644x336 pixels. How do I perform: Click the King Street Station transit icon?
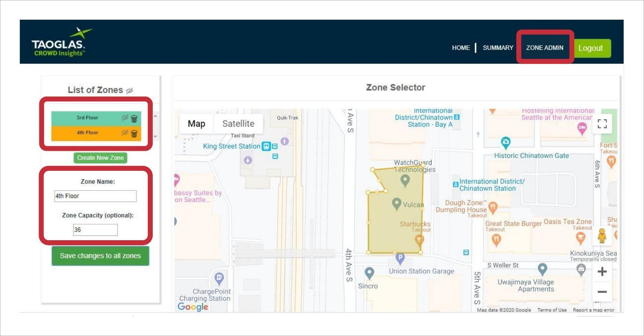pyautogui.click(x=266, y=146)
